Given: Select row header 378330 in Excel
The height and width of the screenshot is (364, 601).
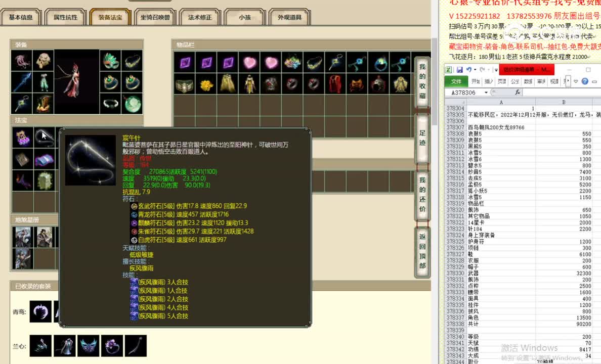Looking at the screenshot, I should pyautogui.click(x=455, y=273).
